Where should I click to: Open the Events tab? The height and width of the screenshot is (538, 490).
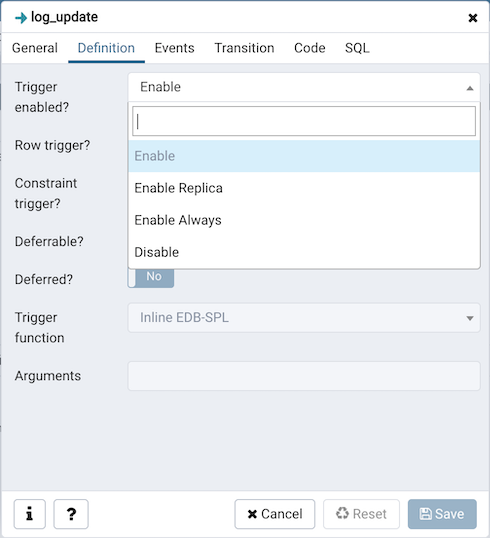(174, 48)
